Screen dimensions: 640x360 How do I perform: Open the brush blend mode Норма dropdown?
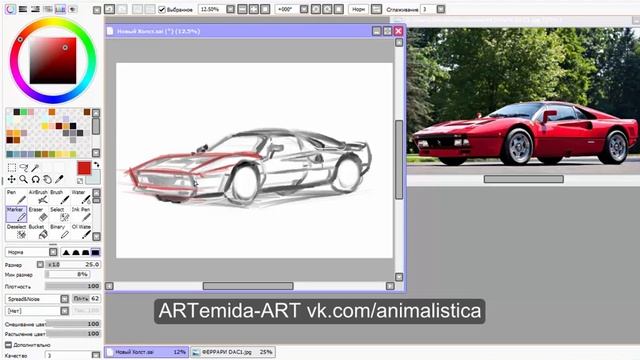pos(53,252)
